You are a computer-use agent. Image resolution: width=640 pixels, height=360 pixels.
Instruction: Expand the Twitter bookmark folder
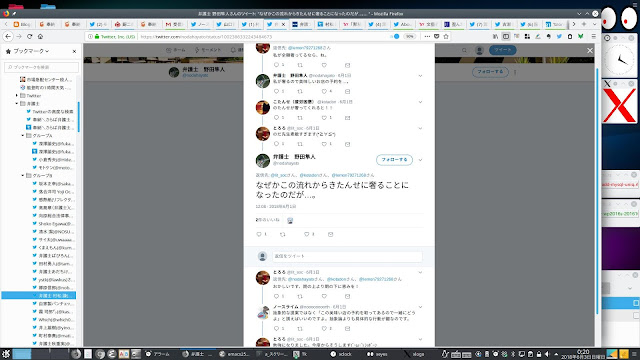17,96
